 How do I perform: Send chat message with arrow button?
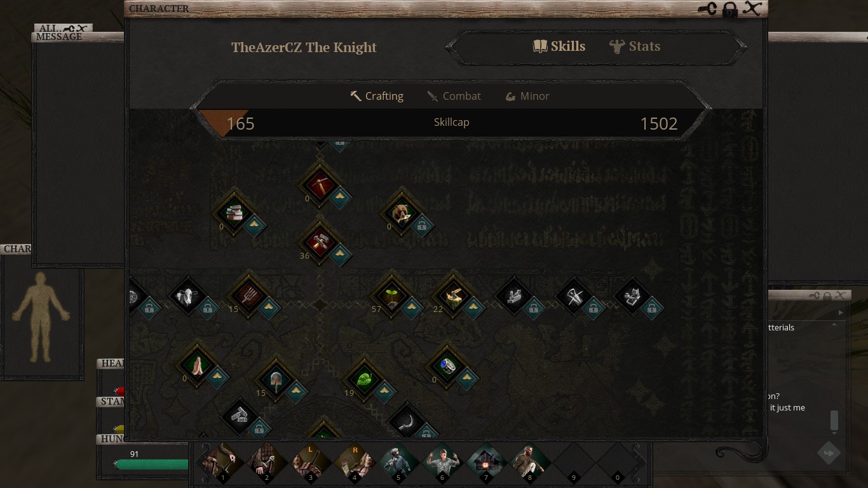click(x=829, y=453)
